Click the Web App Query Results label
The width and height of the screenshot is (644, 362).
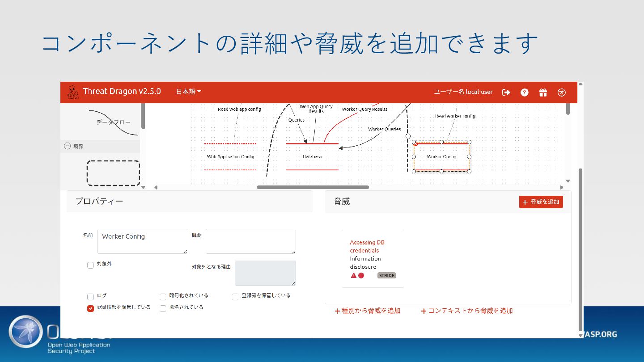coord(316,109)
